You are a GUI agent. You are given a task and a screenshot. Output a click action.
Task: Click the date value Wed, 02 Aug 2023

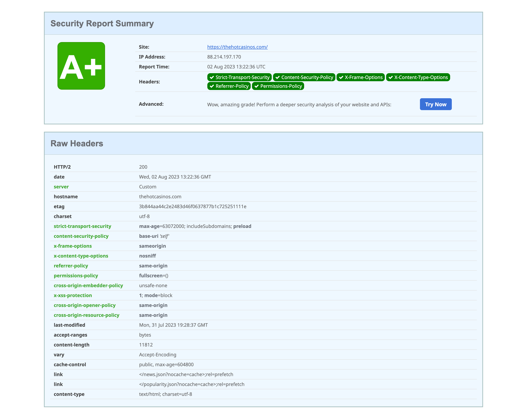pyautogui.click(x=175, y=177)
